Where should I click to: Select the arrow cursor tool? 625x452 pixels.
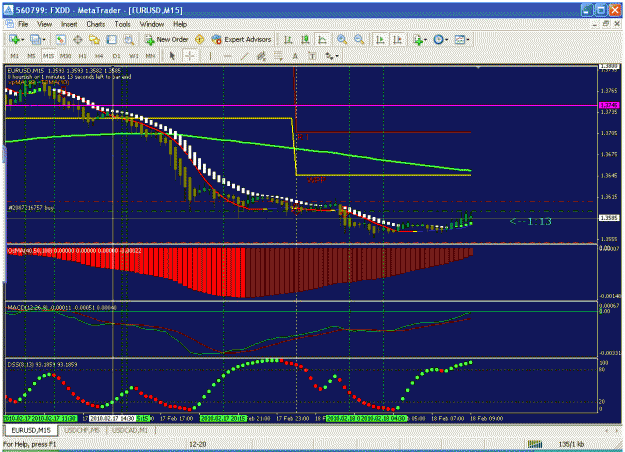point(172,56)
